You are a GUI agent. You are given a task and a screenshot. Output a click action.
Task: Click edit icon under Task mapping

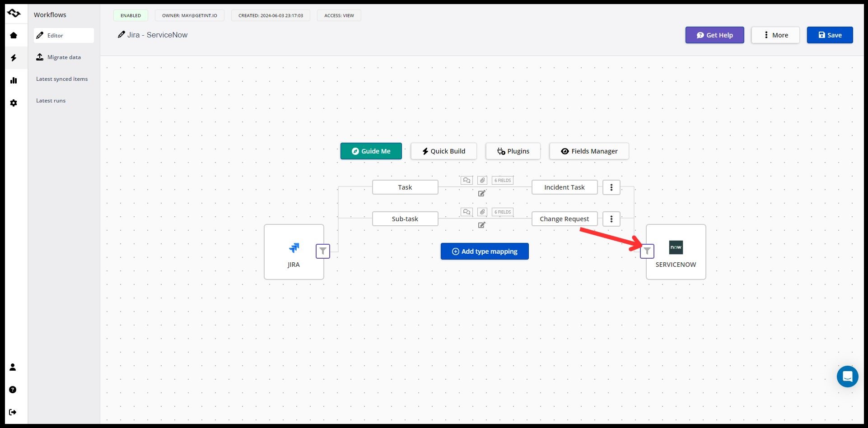tap(482, 193)
